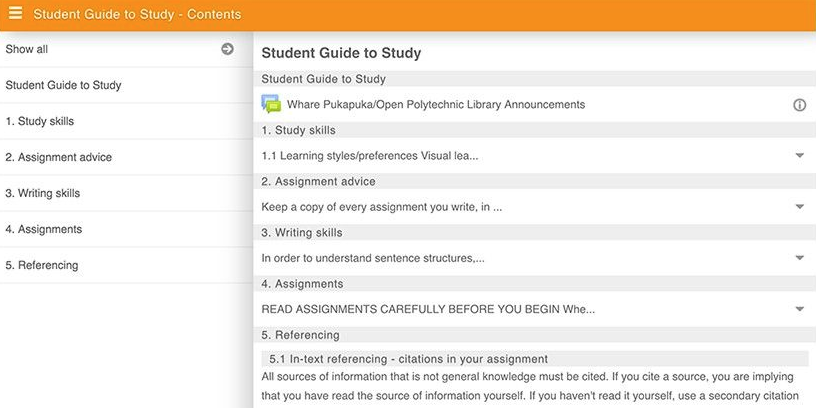Open 3. Writing skills in sidebar

click(x=126, y=193)
